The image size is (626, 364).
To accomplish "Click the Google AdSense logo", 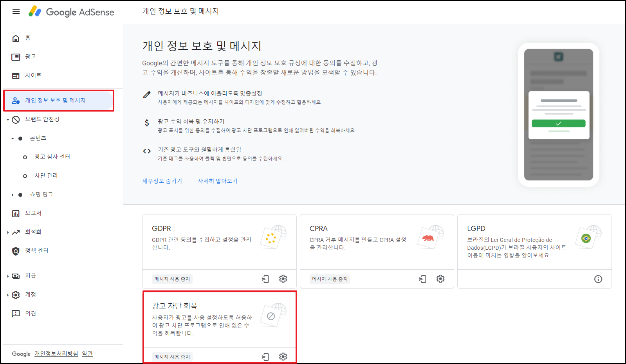I will pos(71,12).
